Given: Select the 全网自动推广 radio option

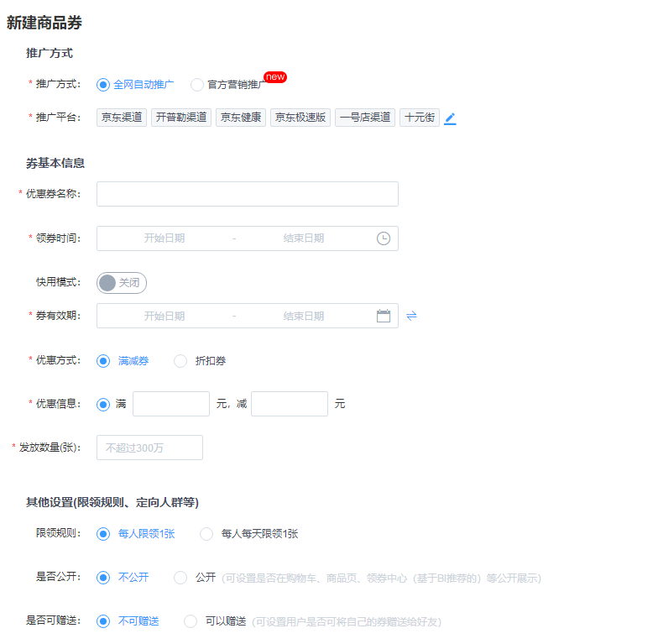Looking at the screenshot, I should 103,85.
